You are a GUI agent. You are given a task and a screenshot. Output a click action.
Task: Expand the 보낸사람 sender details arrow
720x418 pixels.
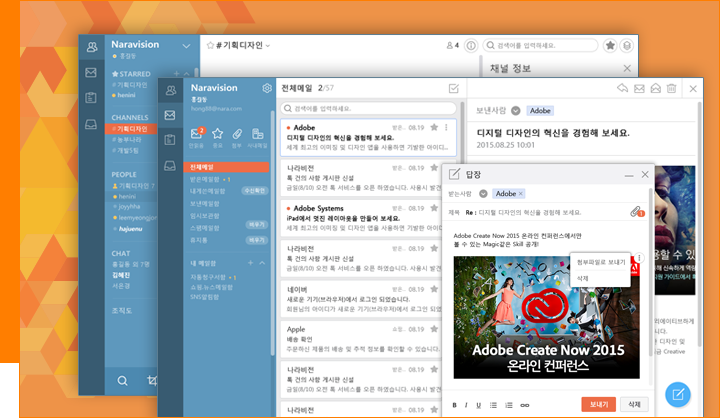(516, 111)
